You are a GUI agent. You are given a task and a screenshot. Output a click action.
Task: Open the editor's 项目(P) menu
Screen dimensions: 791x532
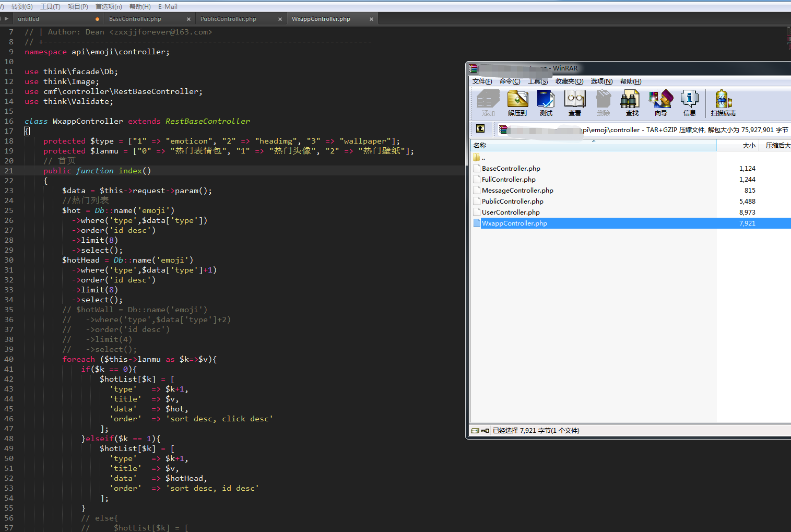tap(78, 6)
